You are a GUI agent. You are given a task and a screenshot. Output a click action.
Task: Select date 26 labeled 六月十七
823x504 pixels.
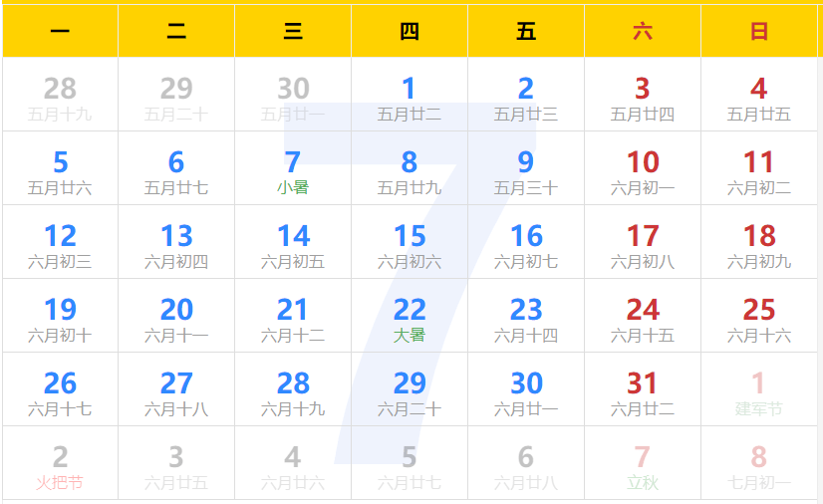coord(61,389)
